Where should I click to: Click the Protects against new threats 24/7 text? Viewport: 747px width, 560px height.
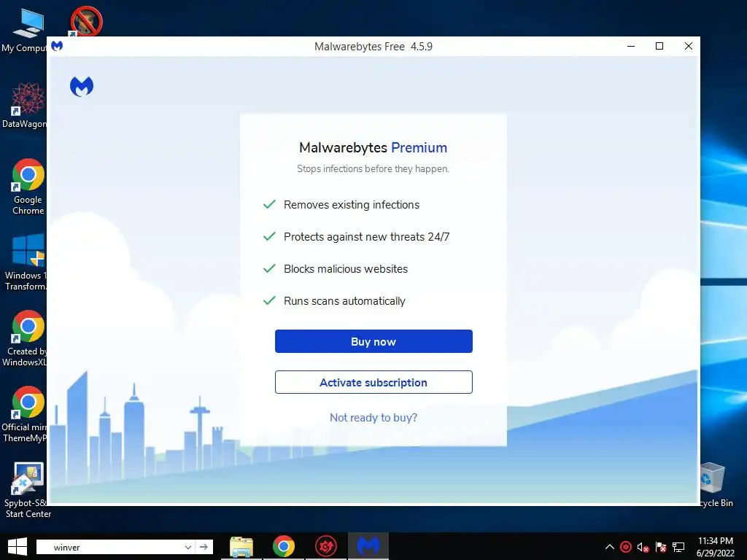(x=366, y=237)
